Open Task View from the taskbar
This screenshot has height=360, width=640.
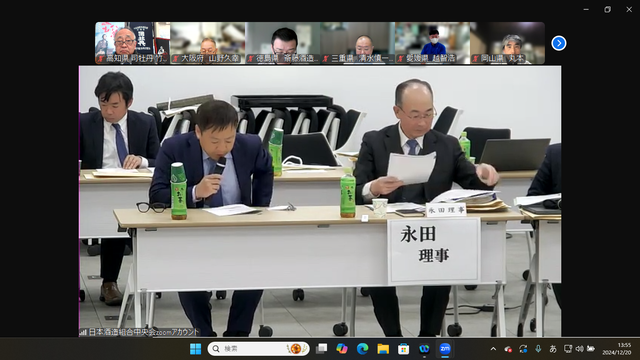click(x=322, y=349)
